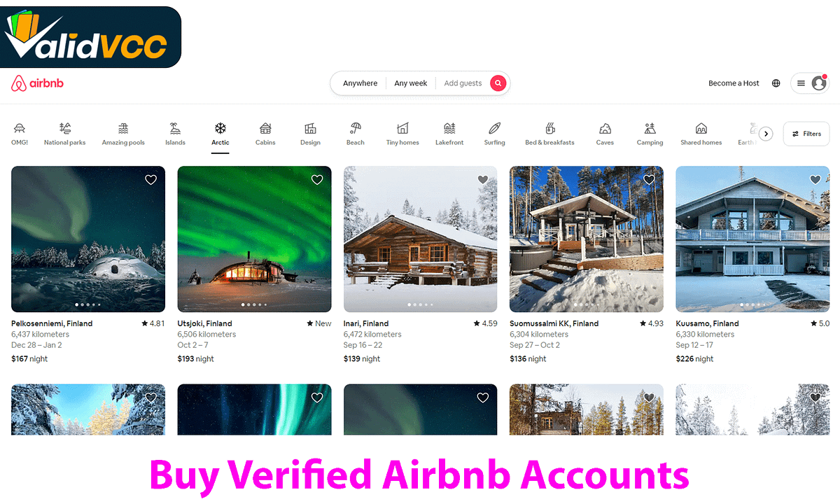Save Suomussalmi KK listing with heart
This screenshot has width=840, height=504.
point(649,180)
